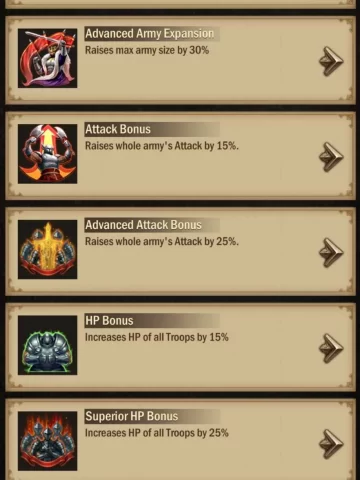The width and height of the screenshot is (360, 480).
Task: Tap 'Increases HP of all Troops by 25%' text
Action: pyautogui.click(x=157, y=433)
